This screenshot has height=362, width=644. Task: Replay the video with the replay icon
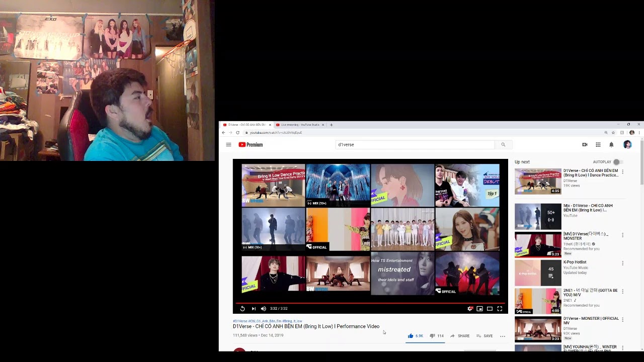point(243,309)
